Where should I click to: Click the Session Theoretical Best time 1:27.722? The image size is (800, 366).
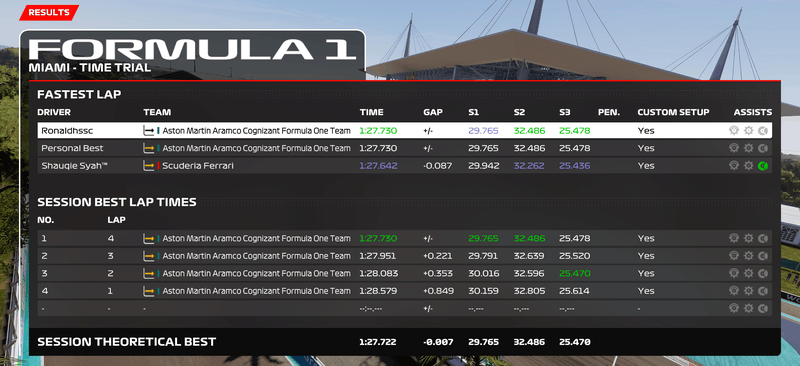click(378, 342)
